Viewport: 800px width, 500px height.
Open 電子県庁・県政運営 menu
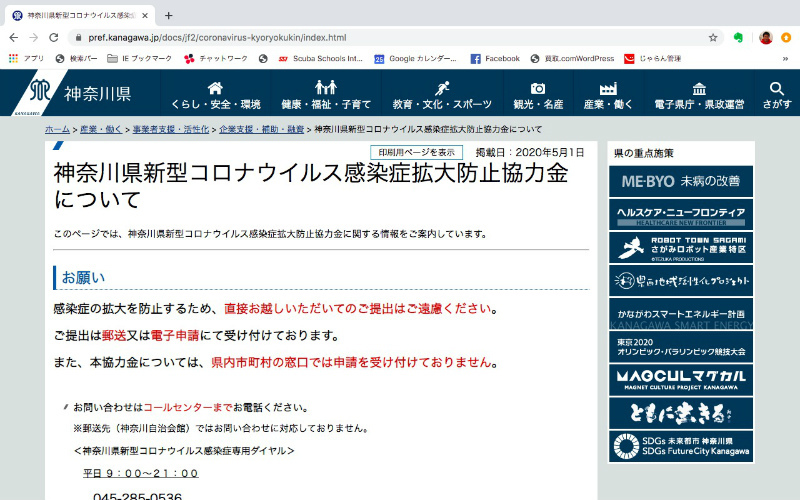(x=699, y=95)
